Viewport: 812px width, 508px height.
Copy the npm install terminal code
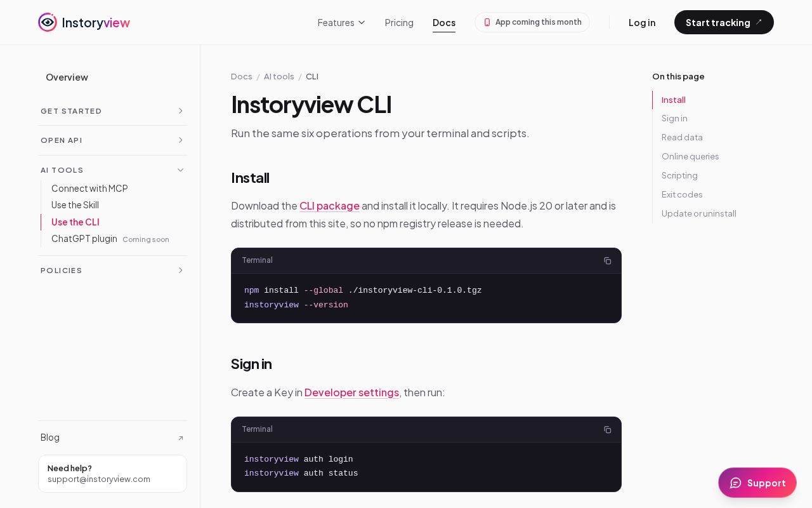point(607,261)
